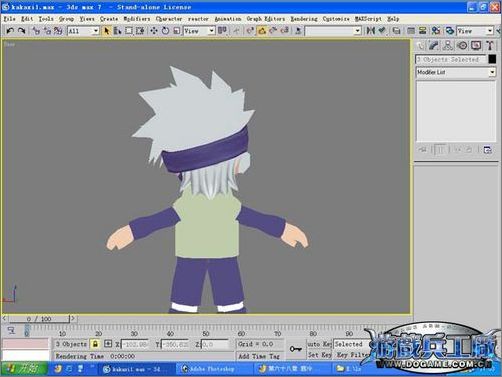
Task: Toggle absolute/offset transform type-in mode
Action: 108,344
